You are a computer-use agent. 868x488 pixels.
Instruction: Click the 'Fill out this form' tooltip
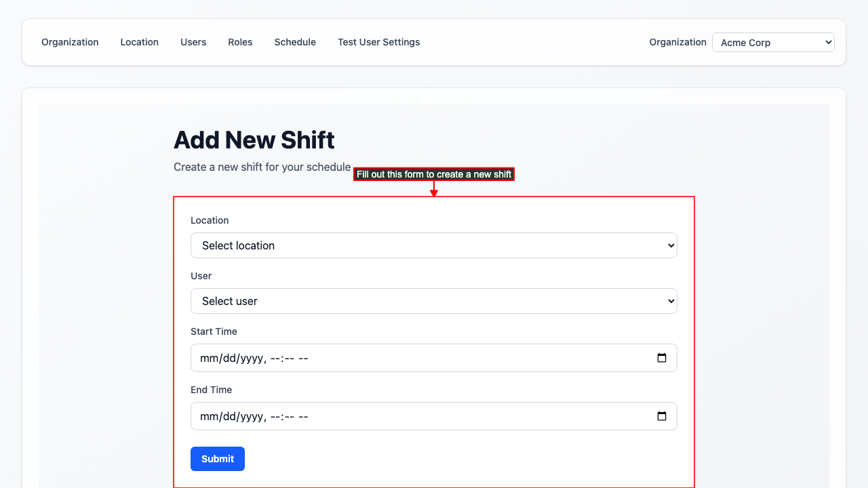[434, 174]
